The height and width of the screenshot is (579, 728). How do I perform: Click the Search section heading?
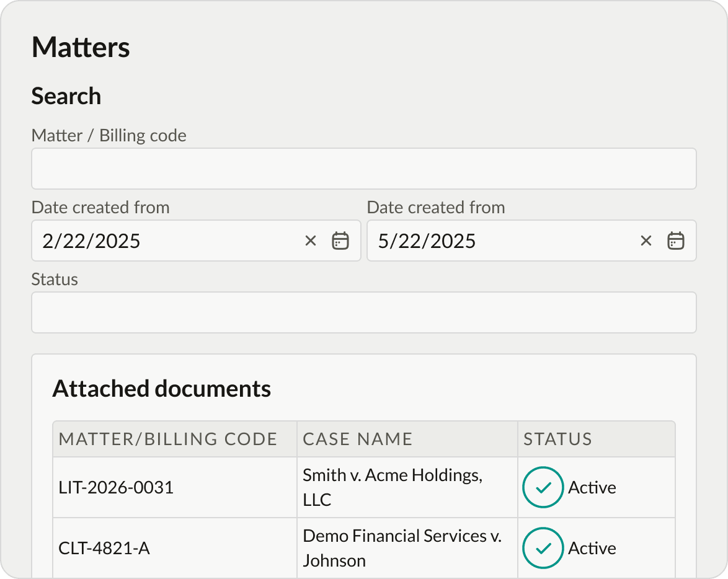[66, 96]
